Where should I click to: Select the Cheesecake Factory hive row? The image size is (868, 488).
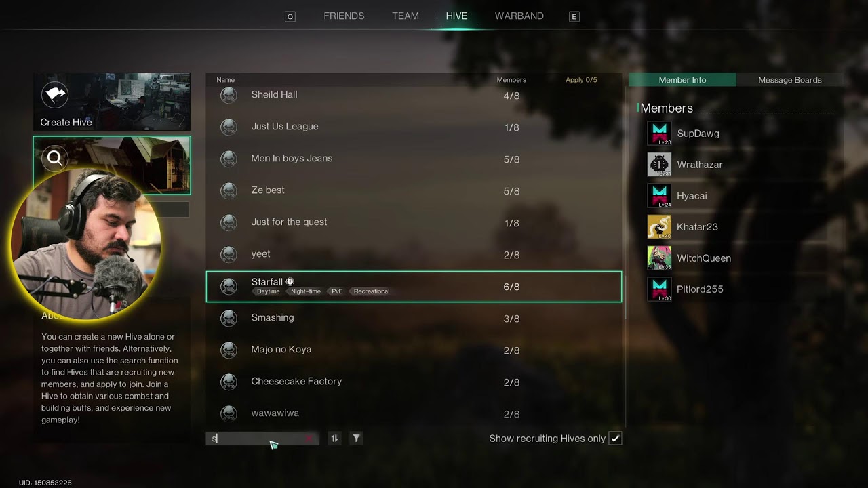point(414,382)
